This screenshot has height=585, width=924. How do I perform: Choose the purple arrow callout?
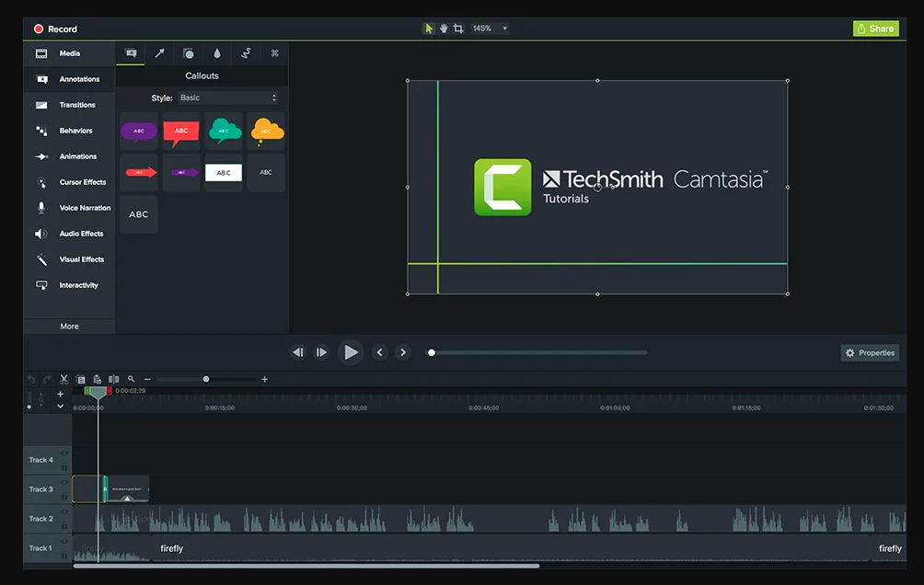click(181, 173)
